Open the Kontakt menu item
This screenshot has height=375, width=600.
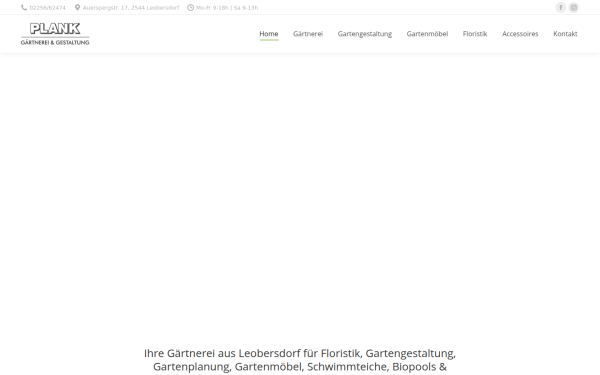click(565, 34)
